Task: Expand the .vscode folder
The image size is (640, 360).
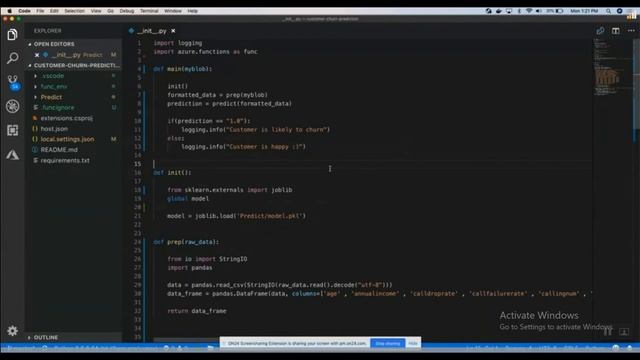Action: click(36, 76)
